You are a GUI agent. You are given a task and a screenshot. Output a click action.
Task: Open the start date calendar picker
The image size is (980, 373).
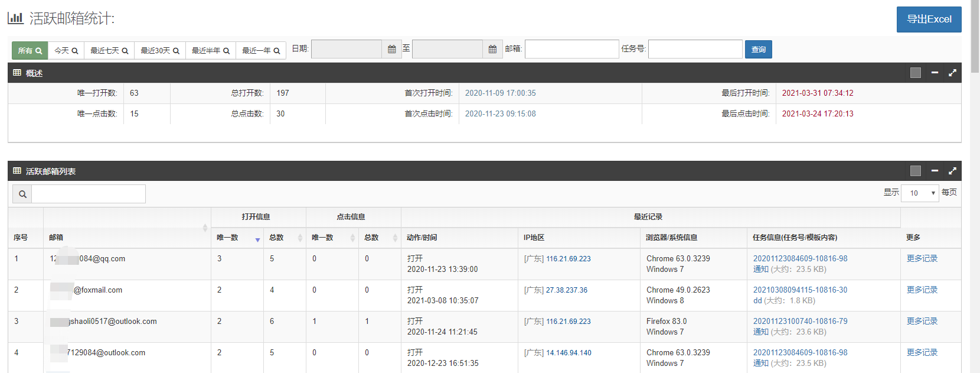point(391,50)
